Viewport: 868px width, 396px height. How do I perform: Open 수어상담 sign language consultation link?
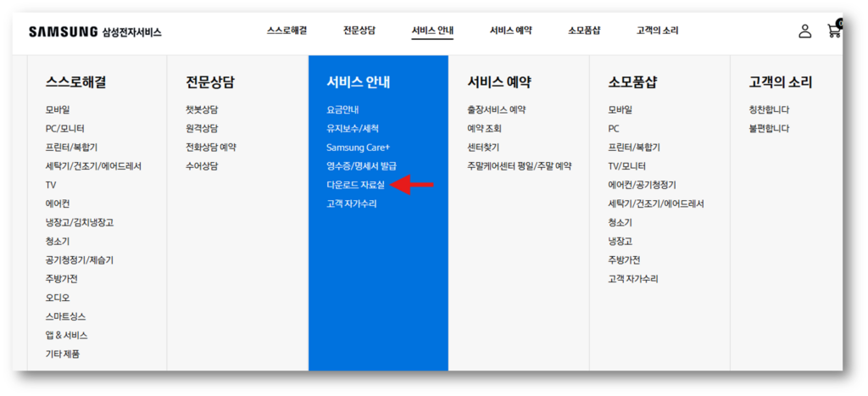pyautogui.click(x=202, y=166)
